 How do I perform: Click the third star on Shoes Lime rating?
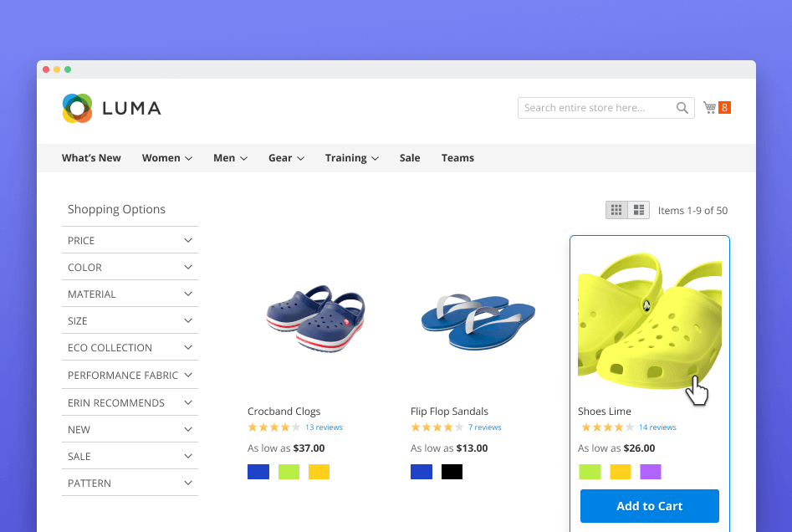[x=608, y=427]
